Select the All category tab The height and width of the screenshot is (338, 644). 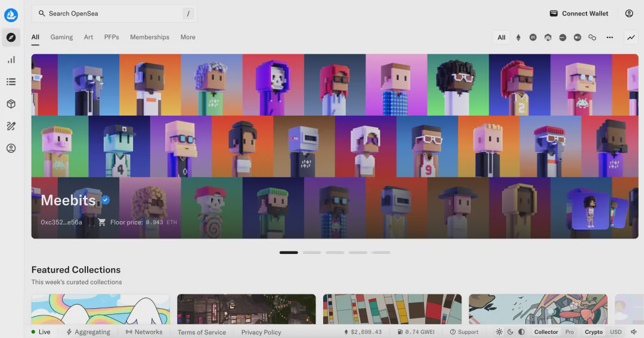point(35,37)
